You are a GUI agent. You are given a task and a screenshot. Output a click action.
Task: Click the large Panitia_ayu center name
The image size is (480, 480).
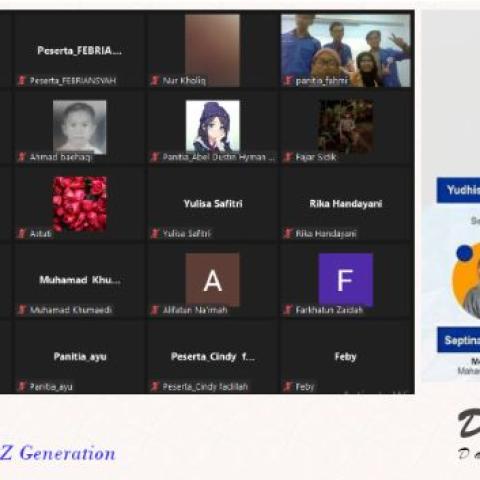(80, 357)
